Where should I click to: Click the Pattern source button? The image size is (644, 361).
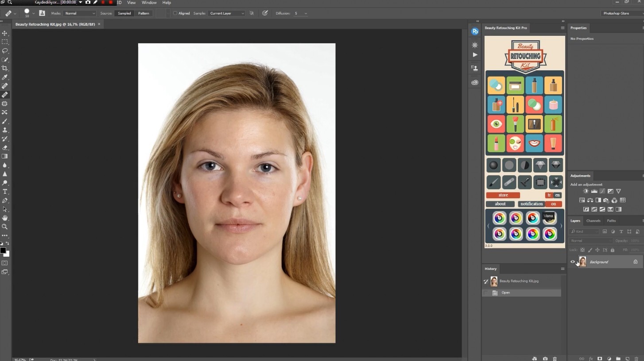tap(144, 13)
